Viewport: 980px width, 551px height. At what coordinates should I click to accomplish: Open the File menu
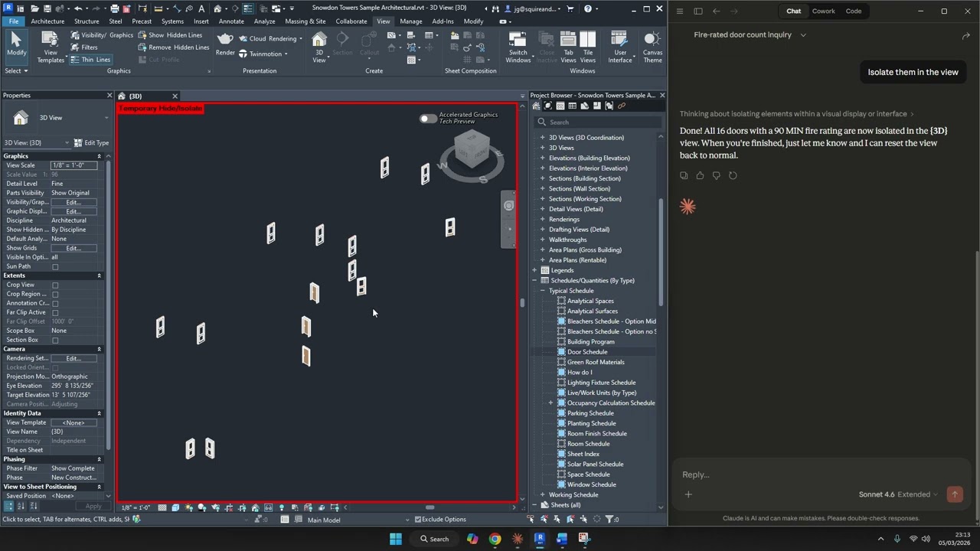(x=13, y=21)
